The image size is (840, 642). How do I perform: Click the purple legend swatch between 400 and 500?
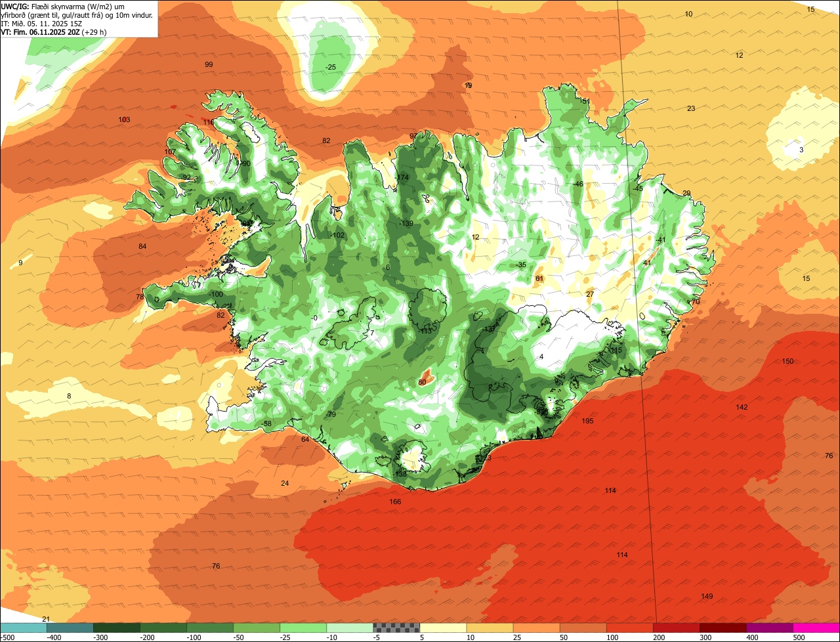tap(769, 628)
